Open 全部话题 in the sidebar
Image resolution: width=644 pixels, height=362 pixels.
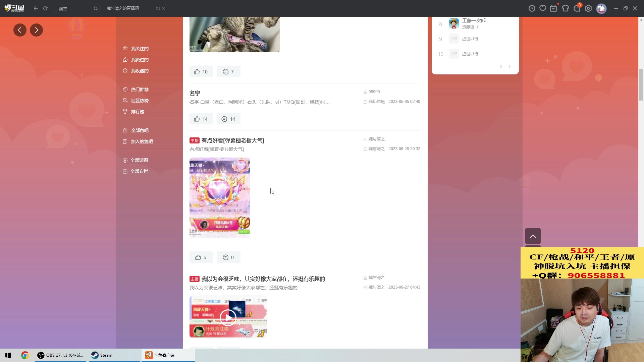[x=136, y=160]
